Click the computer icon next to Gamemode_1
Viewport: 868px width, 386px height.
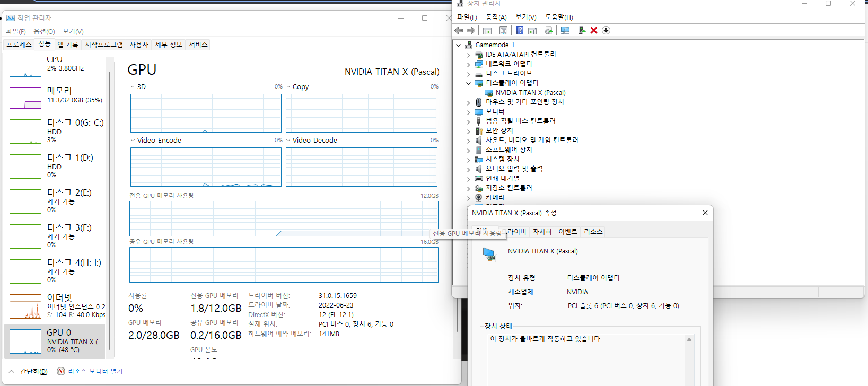469,45
